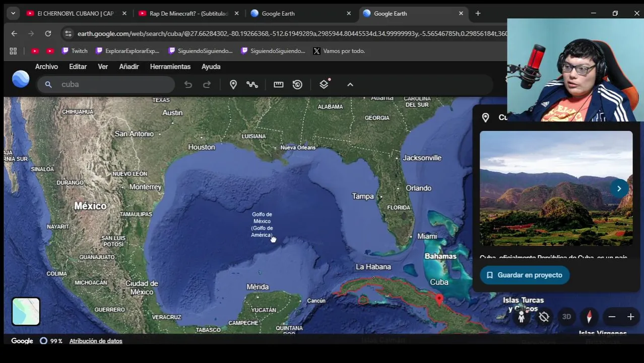Click the Monterrey city label
The width and height of the screenshot is (644, 363).
click(146, 187)
